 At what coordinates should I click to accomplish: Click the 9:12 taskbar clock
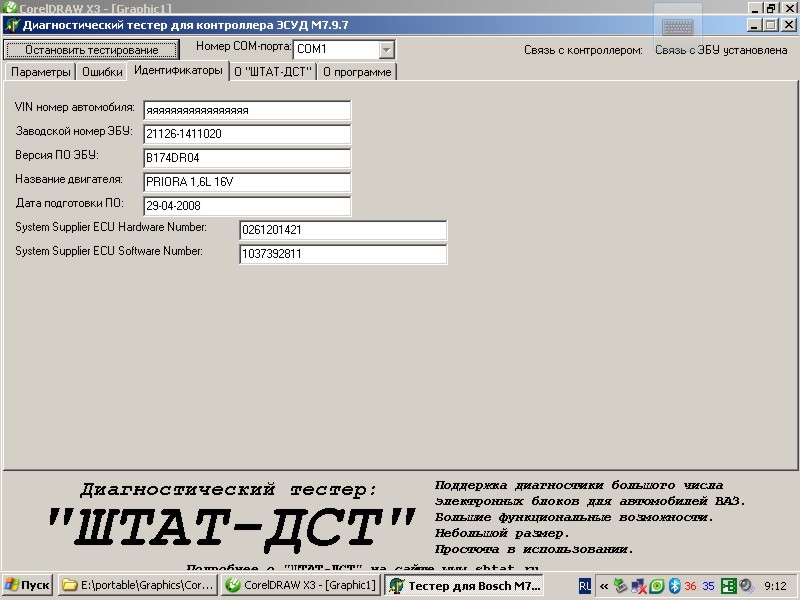[x=775, y=586]
